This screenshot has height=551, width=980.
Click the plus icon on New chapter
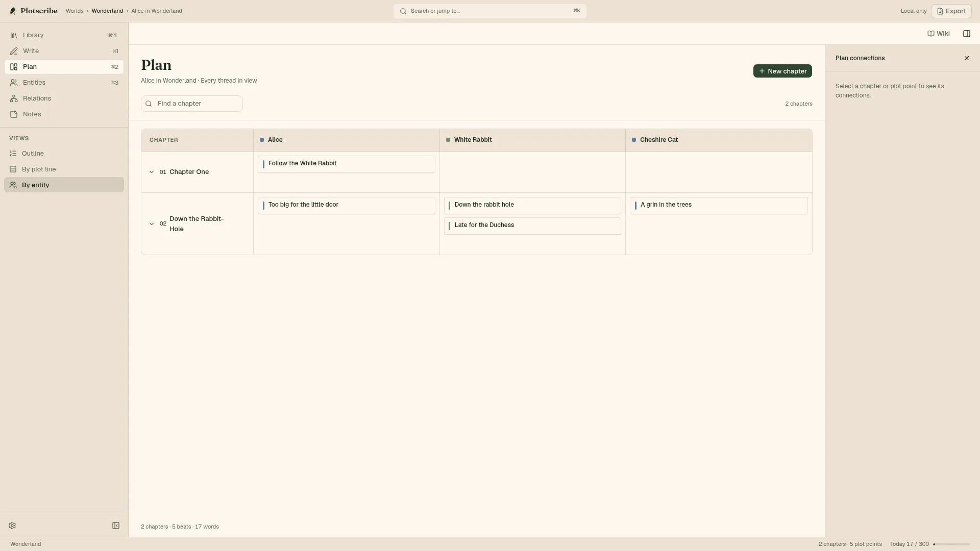[762, 71]
